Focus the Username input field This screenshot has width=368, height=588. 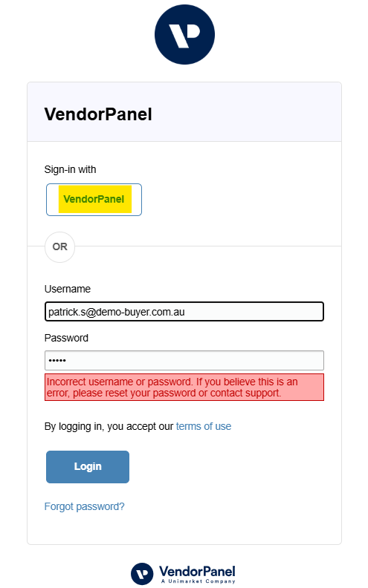[184, 312]
